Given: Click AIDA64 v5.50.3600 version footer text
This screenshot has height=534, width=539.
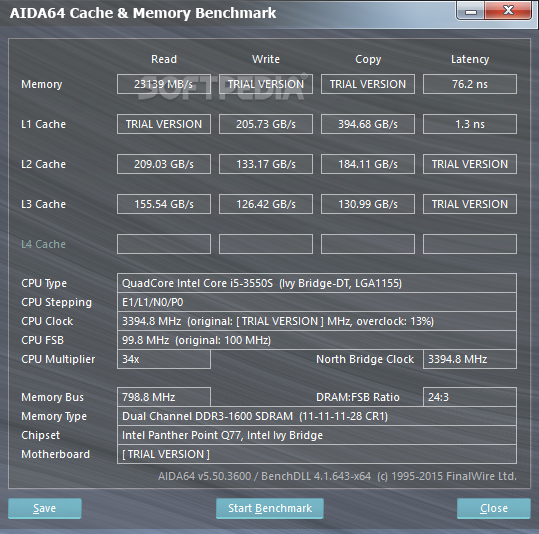Looking at the screenshot, I should [337, 476].
